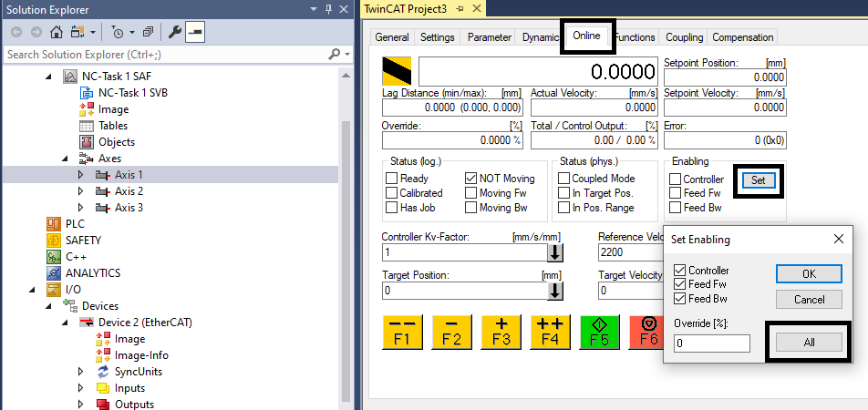Expand the Inputs node under Device 2
This screenshot has height=410, width=868.
click(81, 388)
